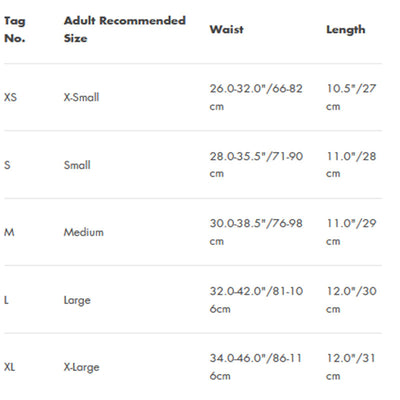Select the Small size label
The width and height of the screenshot is (400, 400).
(x=77, y=165)
